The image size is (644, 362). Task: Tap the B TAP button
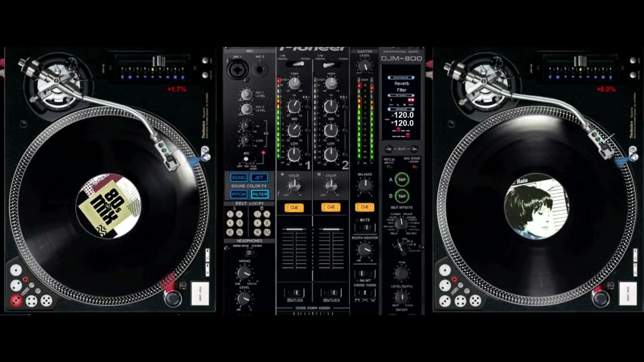402,196
